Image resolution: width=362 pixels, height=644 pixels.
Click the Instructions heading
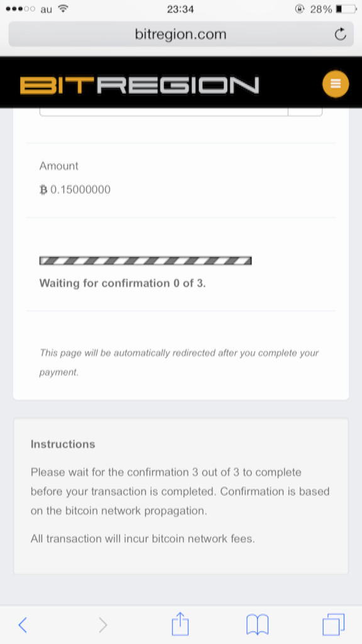tap(63, 444)
